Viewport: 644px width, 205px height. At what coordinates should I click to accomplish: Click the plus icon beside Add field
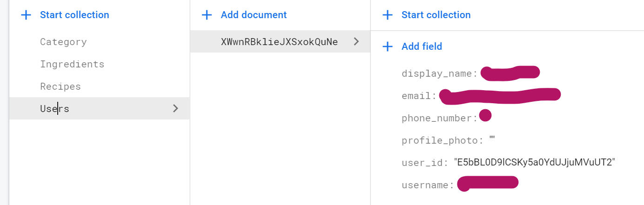click(x=387, y=46)
